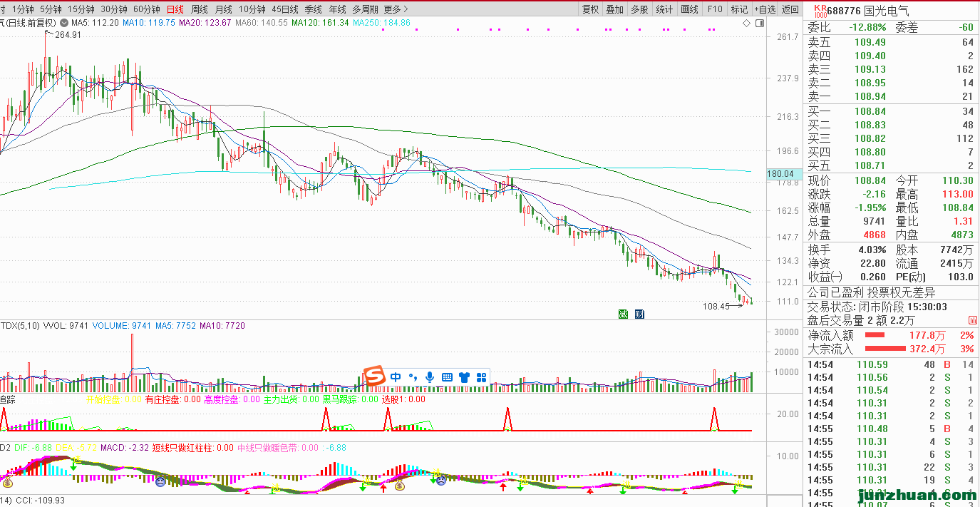Click the VOLUME: 9741 label
The image size is (980, 507).
pyautogui.click(x=121, y=326)
